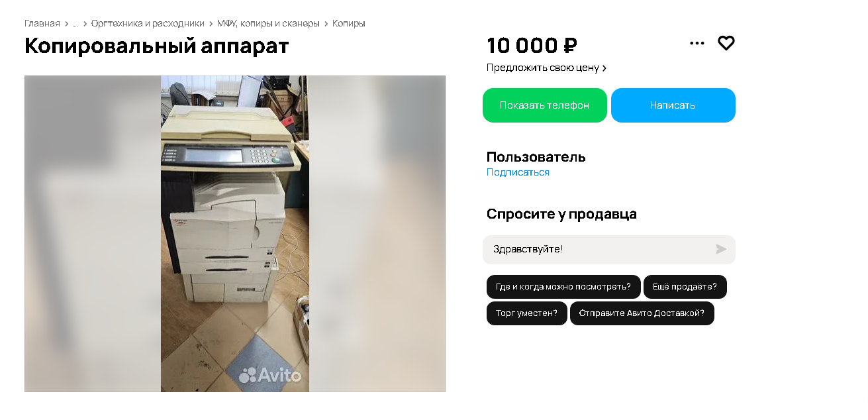The image size is (868, 420).
Task: Choose "Отправите Авито Доставкой?" quick reply
Action: coord(642,313)
